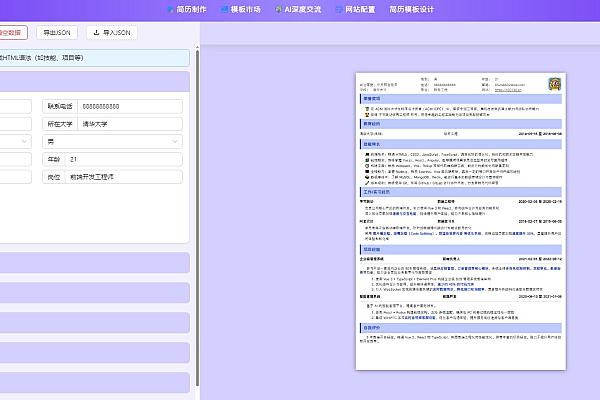Viewport: 600px width, 400px height.
Task: Click the 所在大学 field showing 清华大学
Action: 130,124
